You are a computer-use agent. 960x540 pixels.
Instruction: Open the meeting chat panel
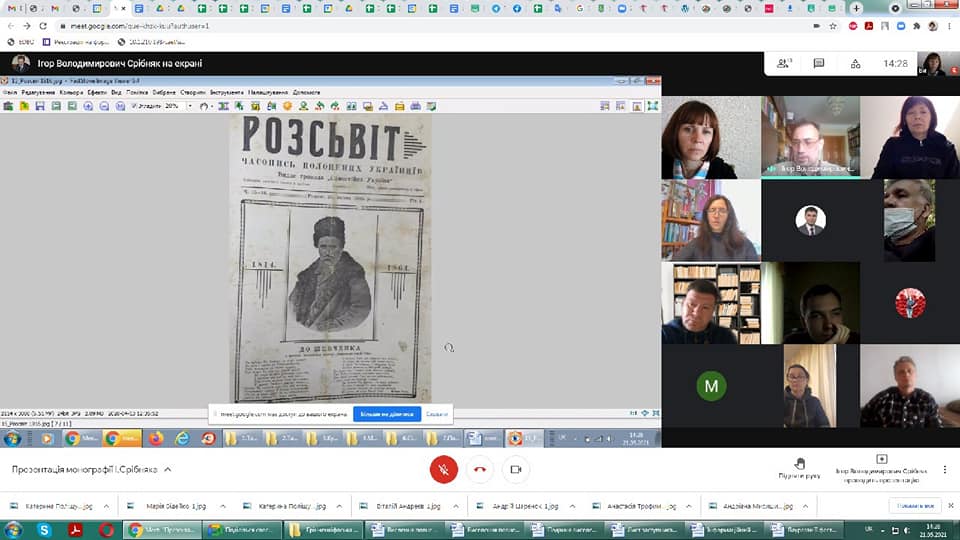tap(819, 63)
